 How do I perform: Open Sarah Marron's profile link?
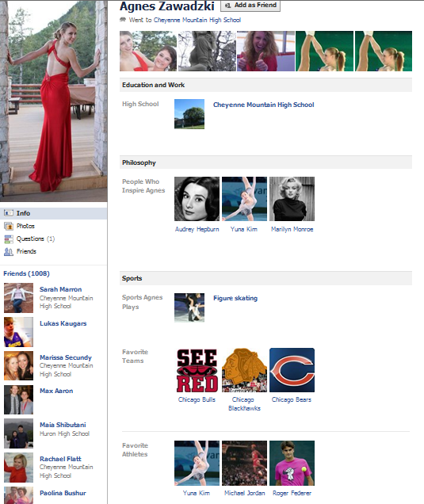pos(60,289)
